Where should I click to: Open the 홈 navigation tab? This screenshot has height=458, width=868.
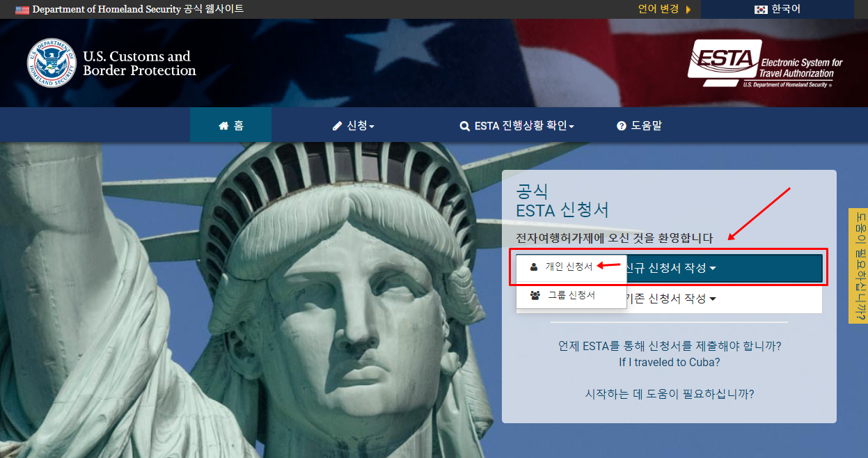click(x=231, y=125)
